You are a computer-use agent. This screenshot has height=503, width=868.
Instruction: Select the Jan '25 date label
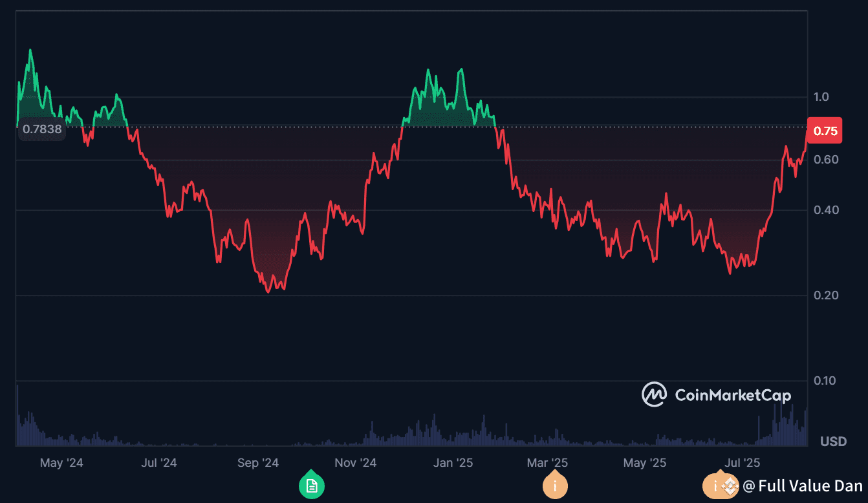[x=453, y=463]
